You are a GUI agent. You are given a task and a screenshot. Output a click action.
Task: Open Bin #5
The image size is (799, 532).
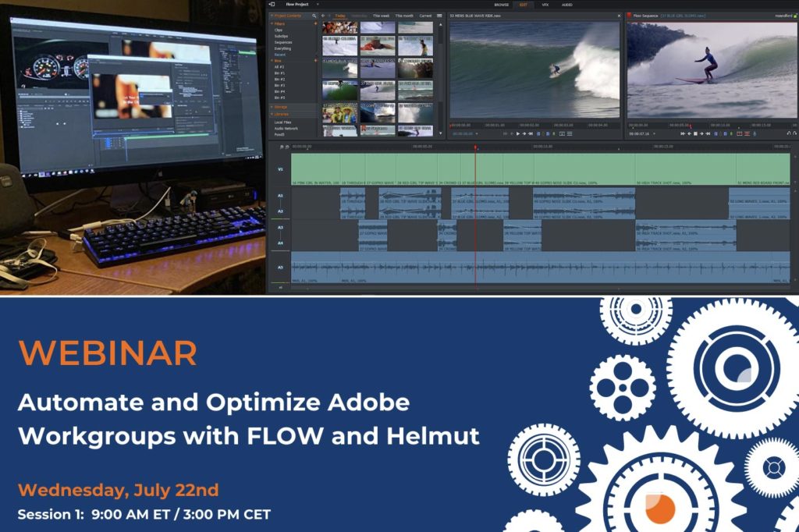coord(279,98)
